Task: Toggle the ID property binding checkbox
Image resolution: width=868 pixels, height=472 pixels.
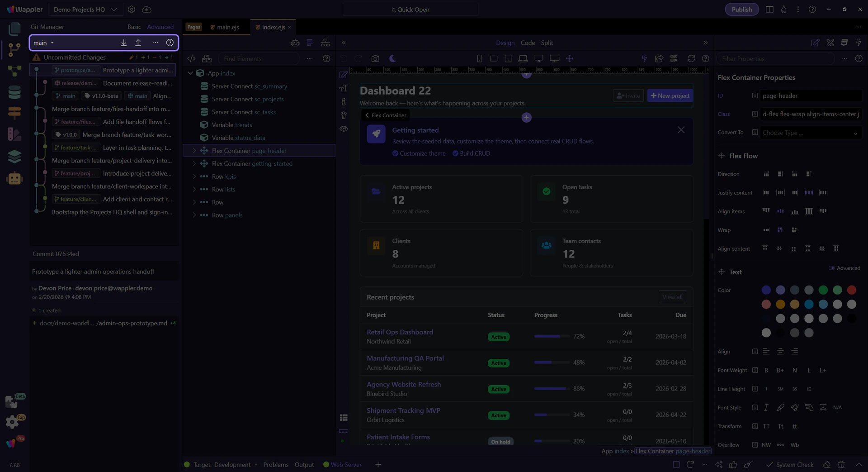Action: point(755,95)
